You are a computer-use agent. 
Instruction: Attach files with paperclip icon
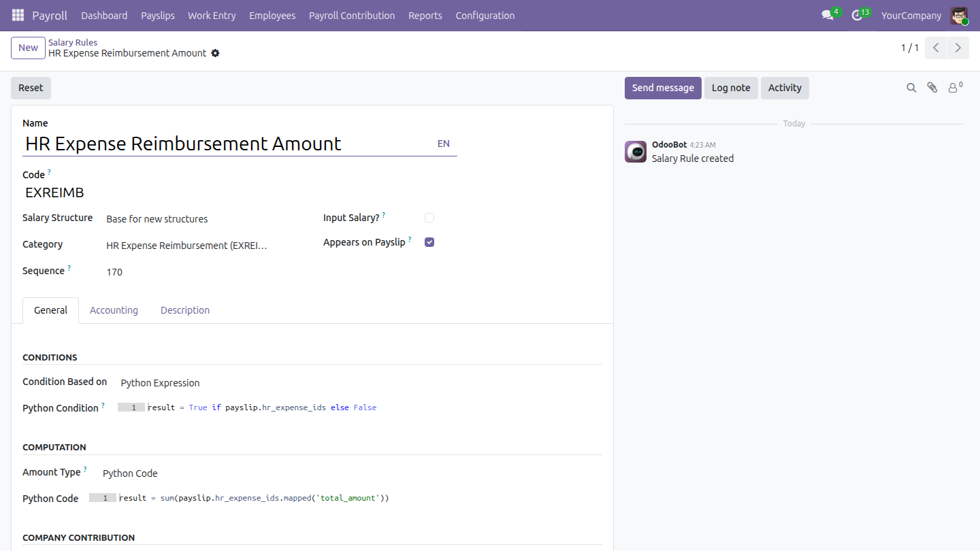click(x=932, y=88)
